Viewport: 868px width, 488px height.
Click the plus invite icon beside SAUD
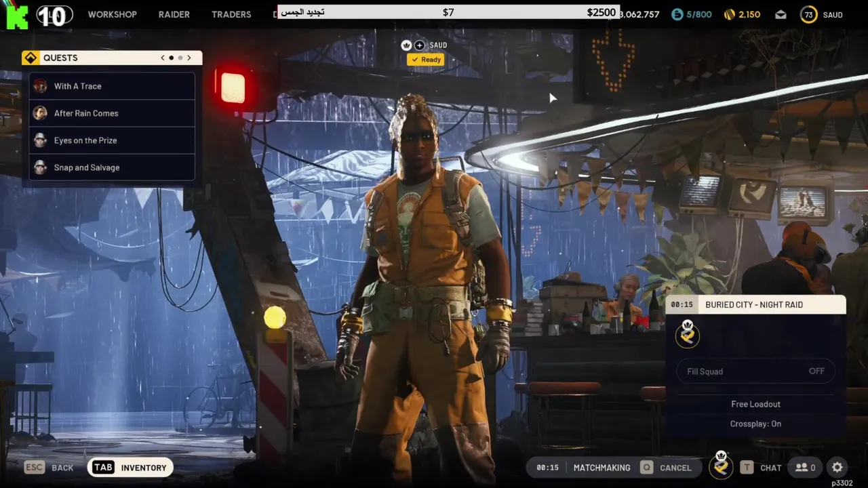pyautogui.click(x=420, y=45)
